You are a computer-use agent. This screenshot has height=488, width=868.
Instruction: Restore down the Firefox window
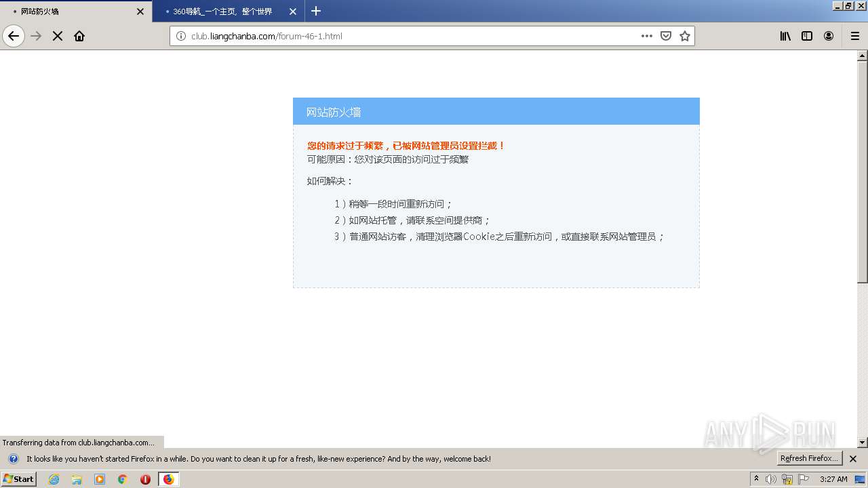[x=849, y=5]
